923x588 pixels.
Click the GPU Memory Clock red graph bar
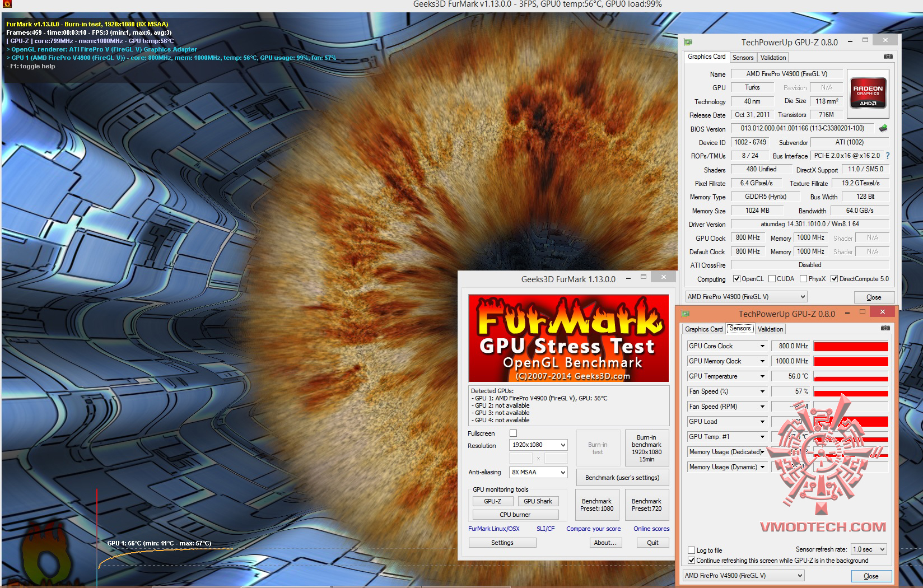(851, 362)
